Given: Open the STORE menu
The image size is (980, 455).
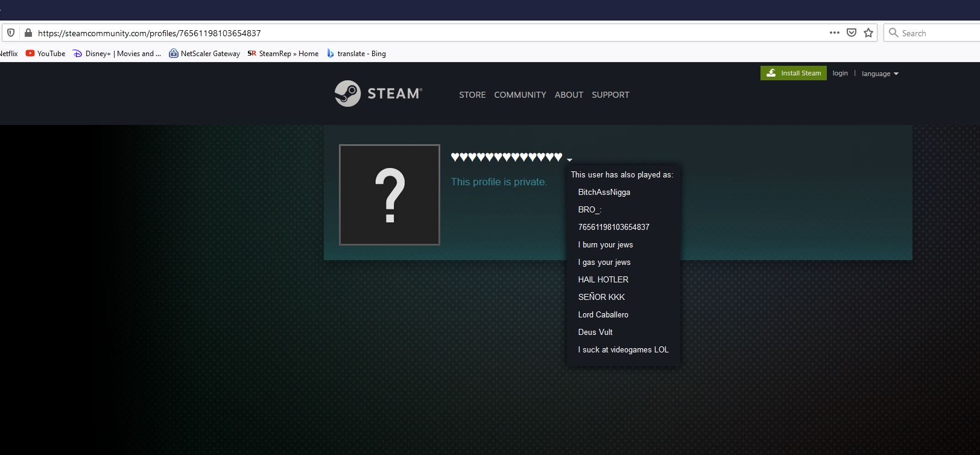Looking at the screenshot, I should (x=472, y=95).
